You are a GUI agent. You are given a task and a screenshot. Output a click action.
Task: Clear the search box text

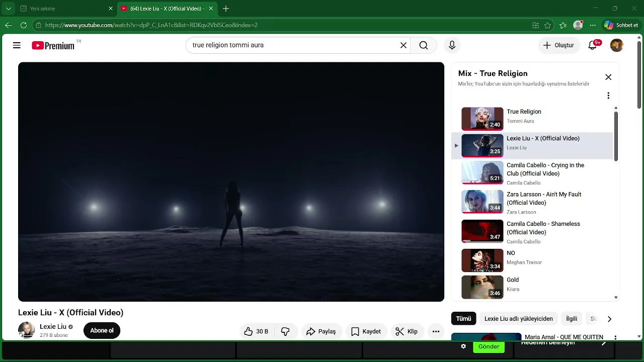[404, 45]
